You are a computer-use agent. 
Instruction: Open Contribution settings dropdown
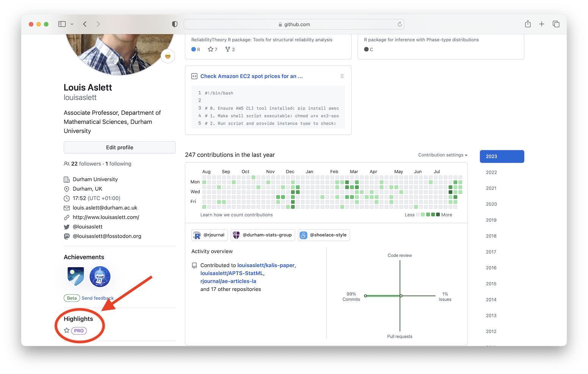[443, 155]
